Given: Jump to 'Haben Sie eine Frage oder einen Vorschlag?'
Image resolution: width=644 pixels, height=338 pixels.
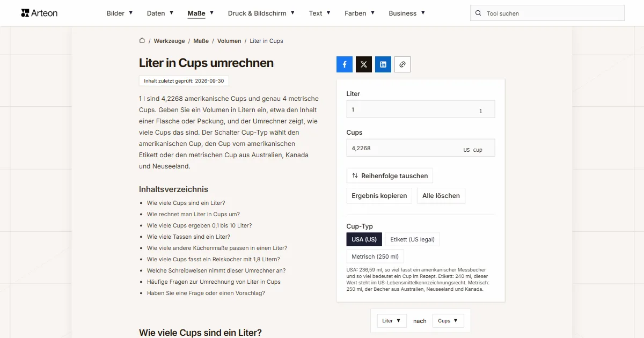Looking at the screenshot, I should point(206,293).
